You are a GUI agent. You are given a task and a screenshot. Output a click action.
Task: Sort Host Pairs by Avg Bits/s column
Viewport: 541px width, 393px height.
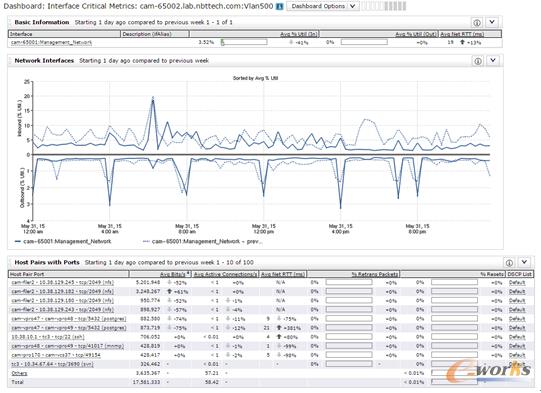[173, 274]
